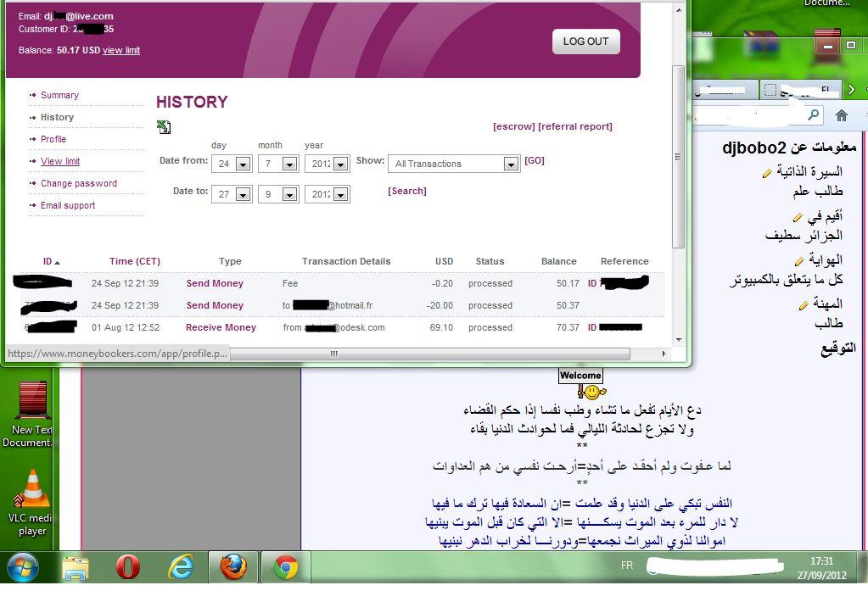Click the Transaction Details column header
The width and height of the screenshot is (868, 602).
346,261
